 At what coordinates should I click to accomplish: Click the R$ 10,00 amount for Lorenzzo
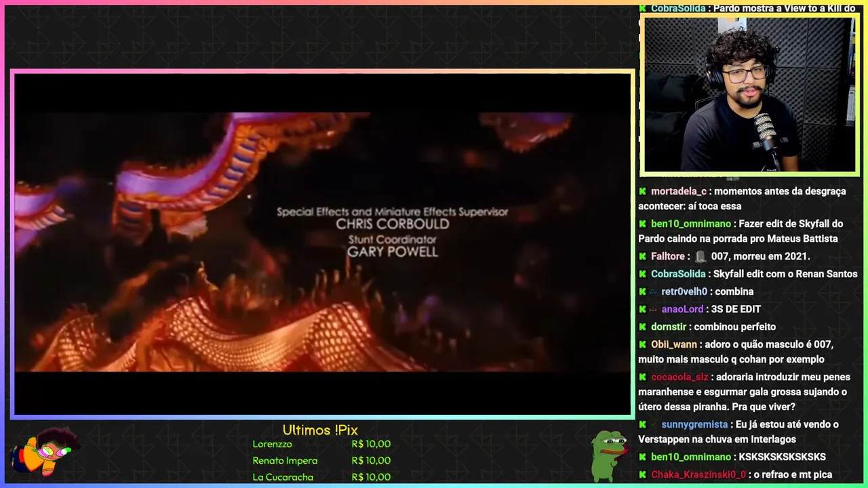click(x=371, y=444)
